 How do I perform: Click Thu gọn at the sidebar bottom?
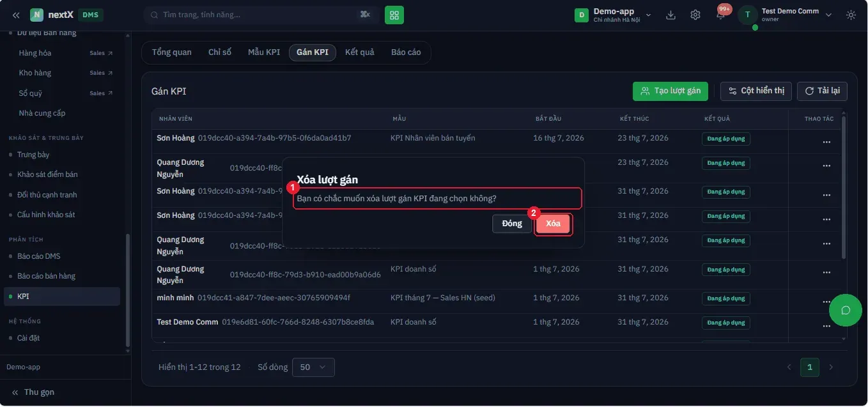click(x=33, y=392)
